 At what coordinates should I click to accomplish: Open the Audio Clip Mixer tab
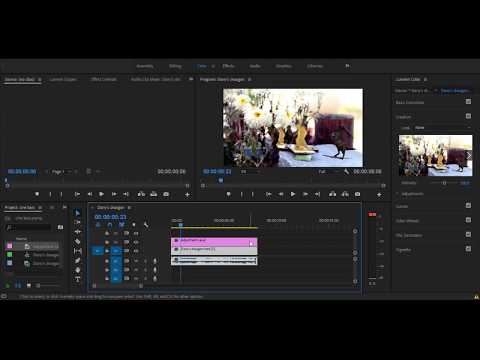156,79
